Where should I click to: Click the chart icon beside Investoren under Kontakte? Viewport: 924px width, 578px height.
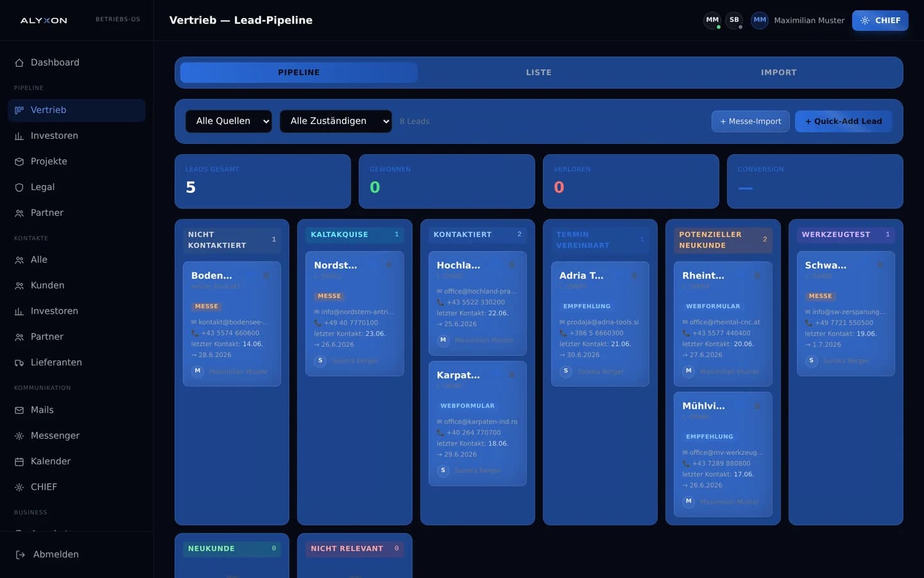pos(19,311)
